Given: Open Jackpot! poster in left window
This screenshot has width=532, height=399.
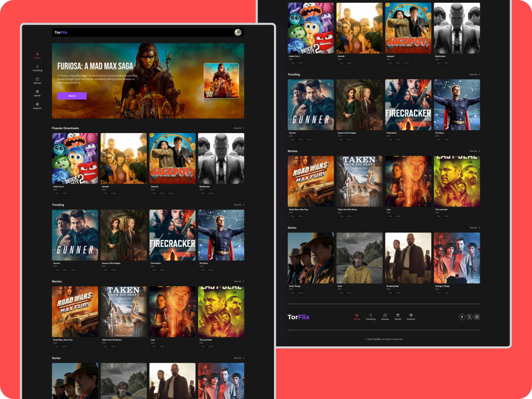Looking at the screenshot, I should 172,159.
